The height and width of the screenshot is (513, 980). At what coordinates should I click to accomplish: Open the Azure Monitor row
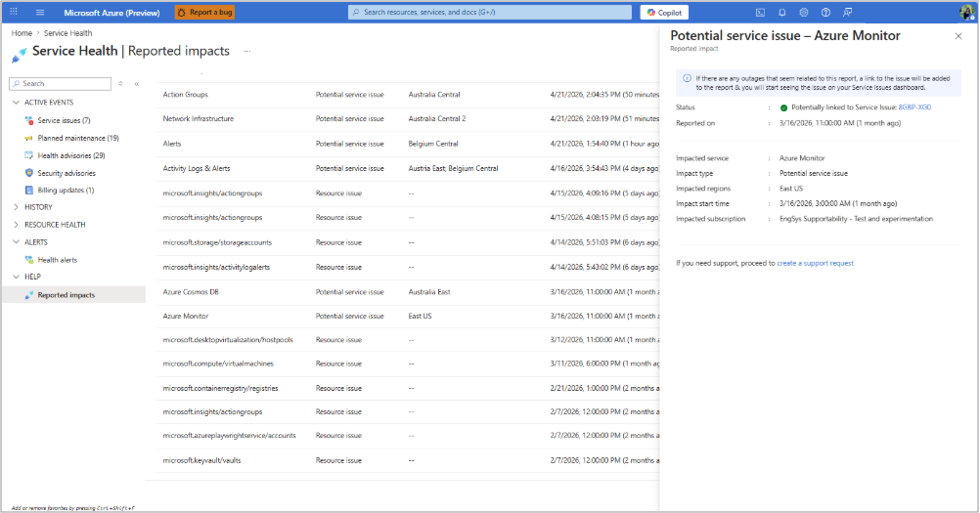[x=408, y=317]
